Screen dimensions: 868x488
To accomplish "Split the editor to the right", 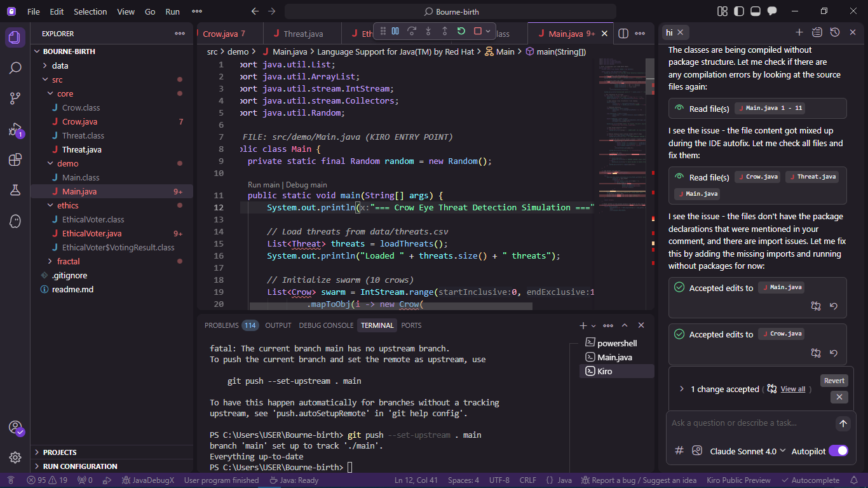I will click(624, 34).
